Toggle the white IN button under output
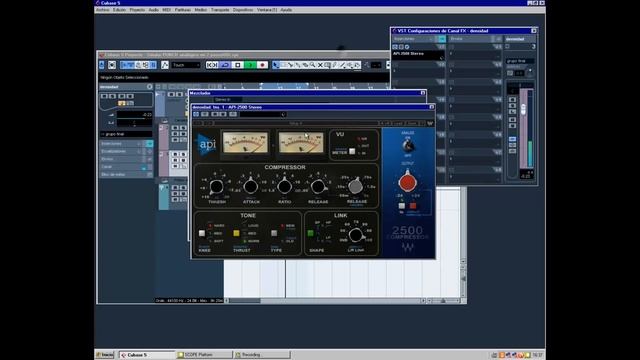Viewport: 640px width, 360px height. click(x=402, y=206)
